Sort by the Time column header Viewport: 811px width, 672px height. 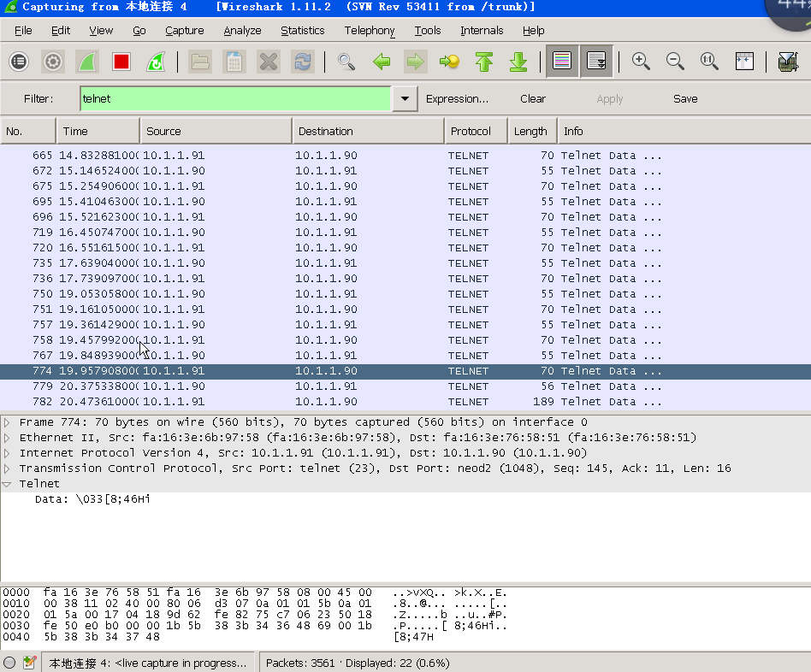(98, 132)
